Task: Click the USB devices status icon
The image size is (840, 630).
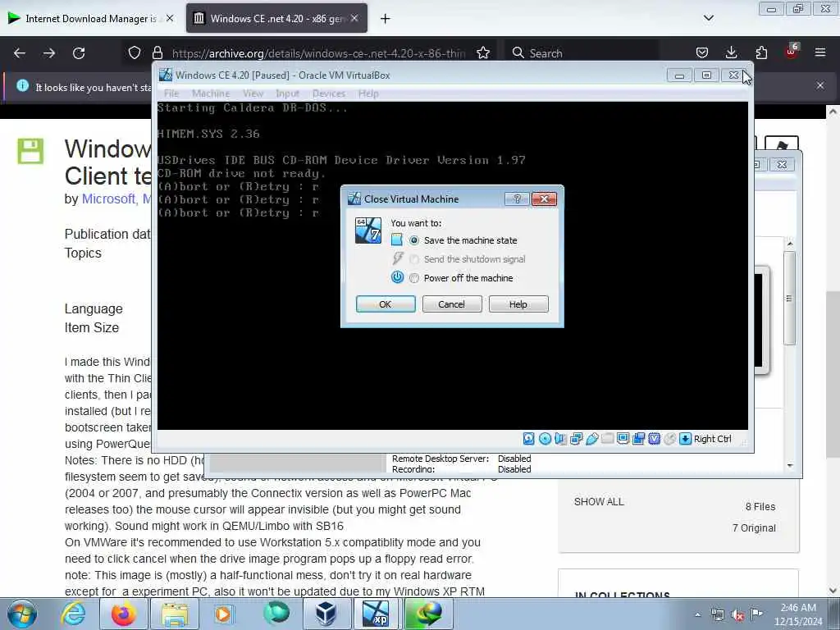Action: click(x=592, y=439)
